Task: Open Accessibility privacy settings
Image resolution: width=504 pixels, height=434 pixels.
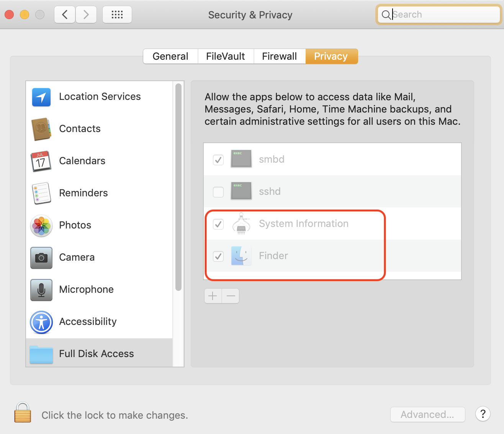Action: [x=41, y=322]
